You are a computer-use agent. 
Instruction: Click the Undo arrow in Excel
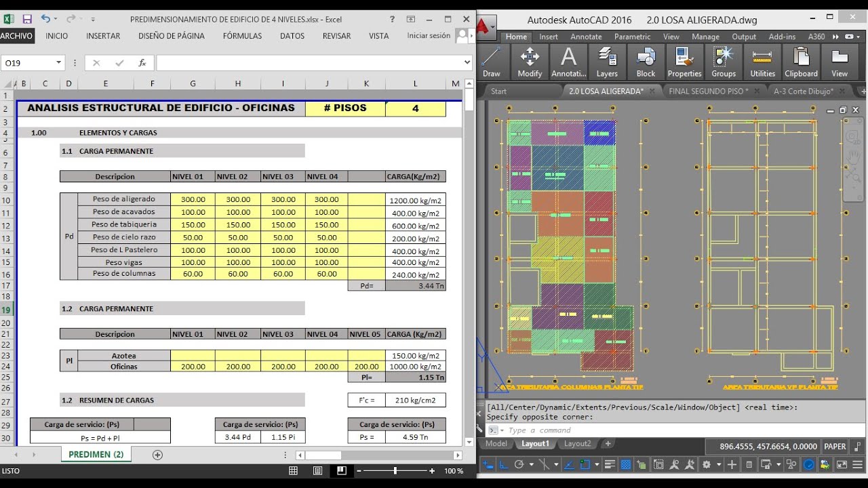45,19
